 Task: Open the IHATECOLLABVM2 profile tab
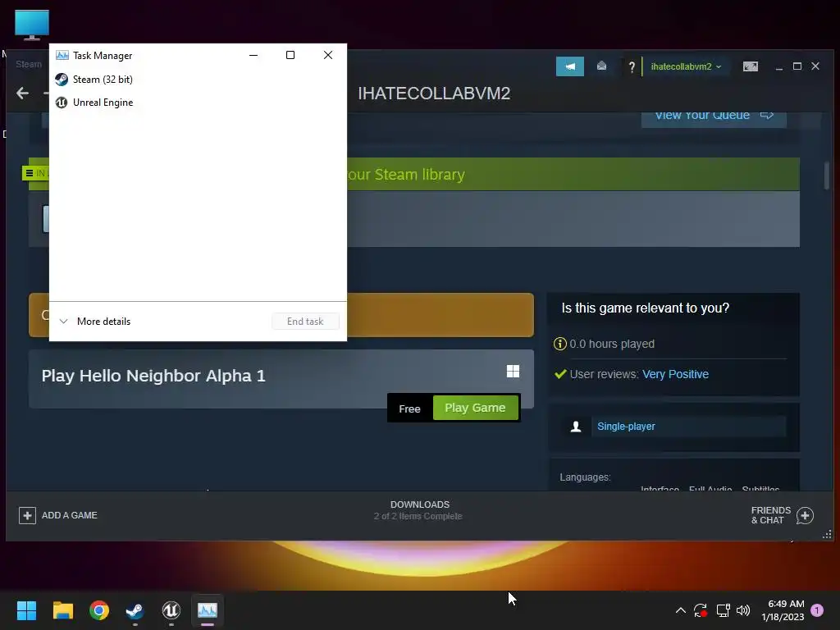[x=434, y=94]
